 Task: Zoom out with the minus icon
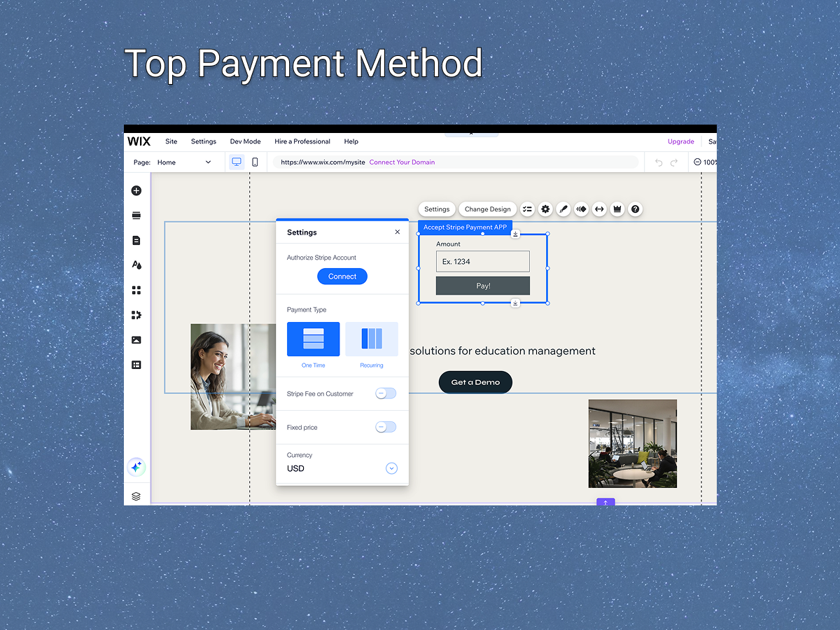click(697, 162)
